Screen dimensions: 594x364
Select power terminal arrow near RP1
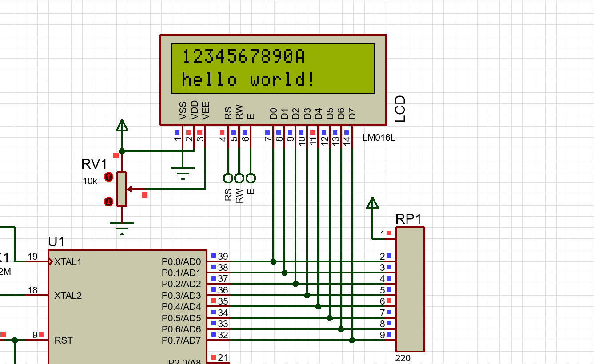tap(372, 203)
